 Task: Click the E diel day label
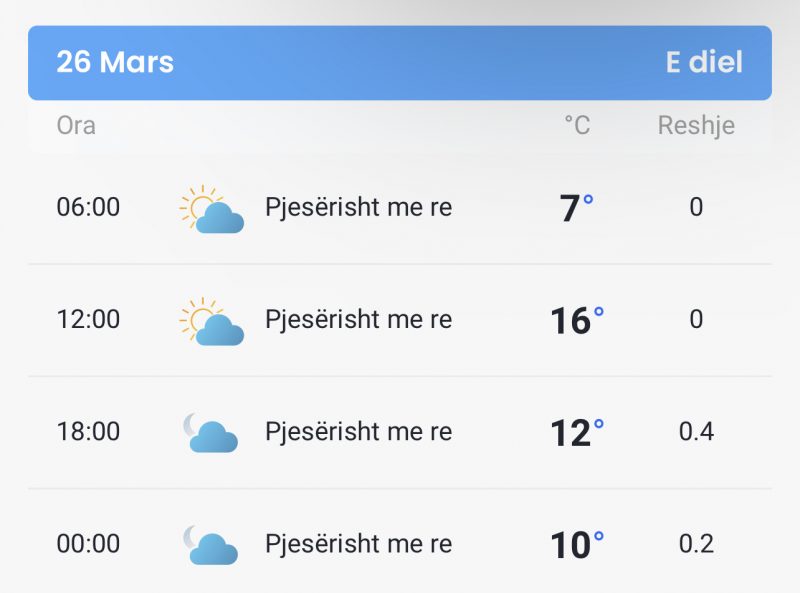704,62
